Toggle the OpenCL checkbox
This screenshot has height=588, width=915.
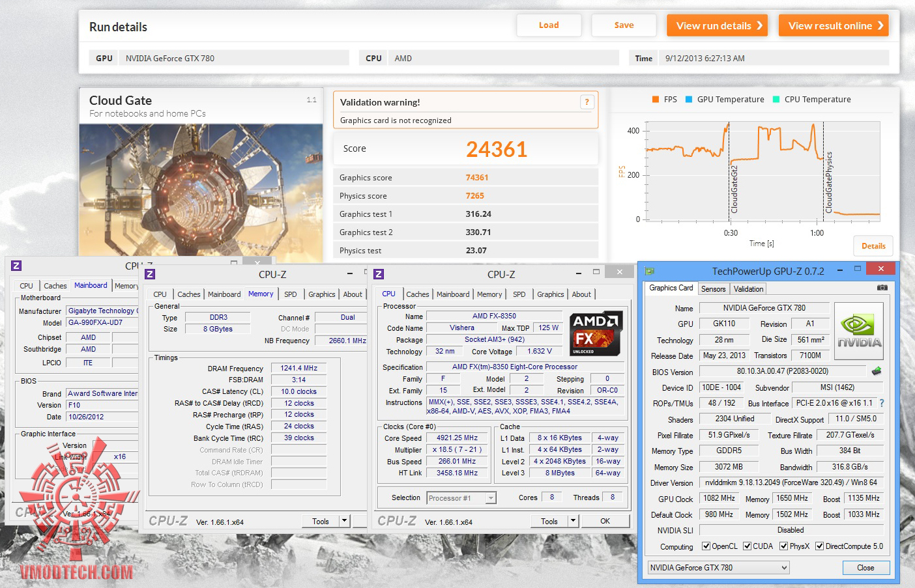click(706, 546)
